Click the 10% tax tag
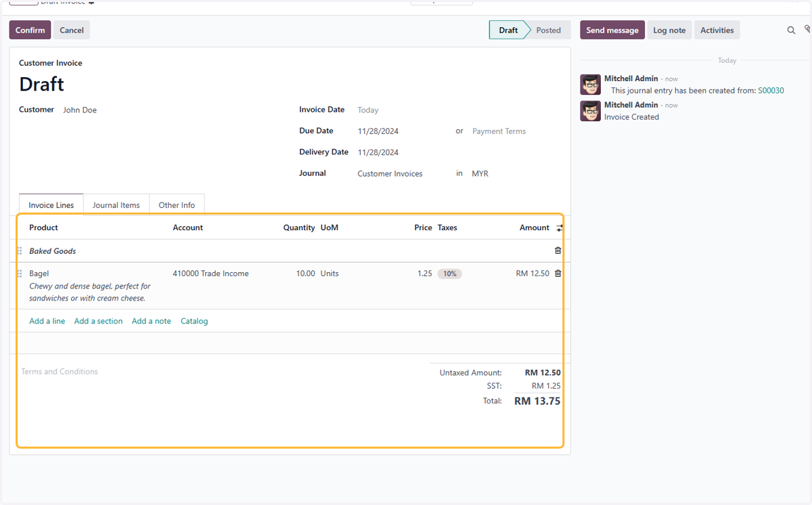 [449, 274]
